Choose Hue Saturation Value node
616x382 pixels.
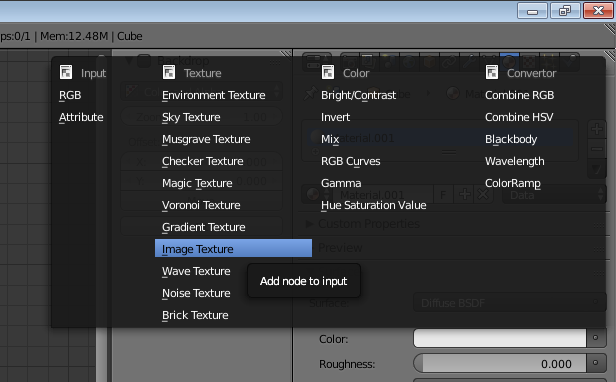tap(374, 205)
